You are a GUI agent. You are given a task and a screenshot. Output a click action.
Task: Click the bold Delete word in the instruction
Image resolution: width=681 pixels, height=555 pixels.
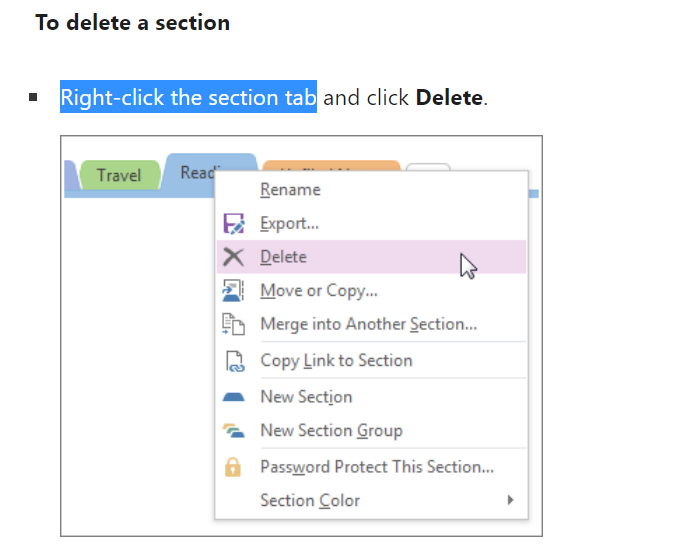click(x=449, y=98)
